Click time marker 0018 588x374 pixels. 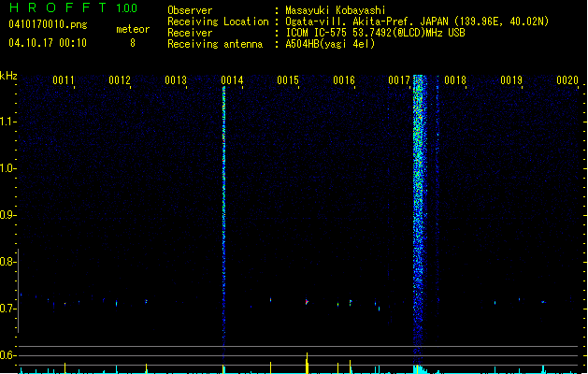(x=455, y=80)
